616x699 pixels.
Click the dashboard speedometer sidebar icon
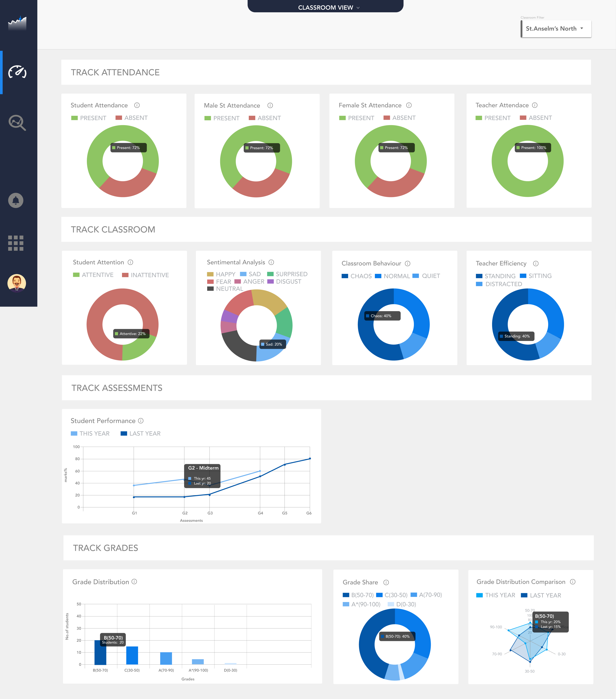click(x=17, y=72)
